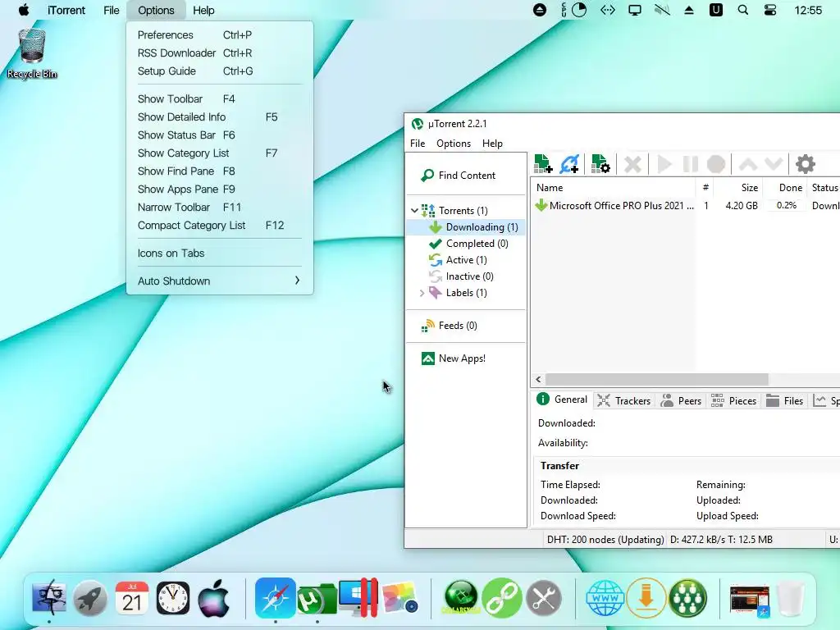The height and width of the screenshot is (630, 840).
Task: Select Downloading (1) category
Action: tap(466, 227)
